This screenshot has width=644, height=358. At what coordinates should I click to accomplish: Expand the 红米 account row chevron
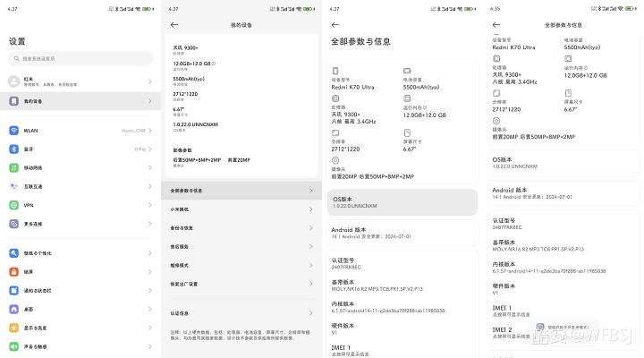point(150,81)
